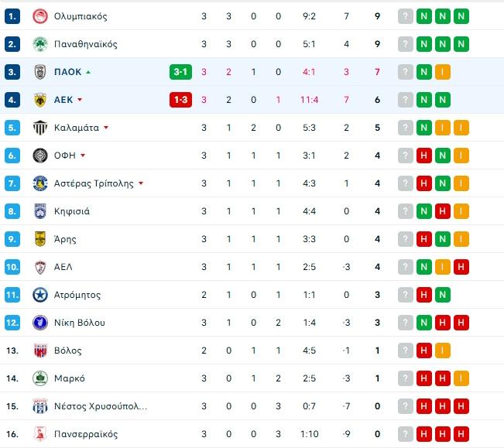Click the ΟΦΗ round black logo

[40, 156]
